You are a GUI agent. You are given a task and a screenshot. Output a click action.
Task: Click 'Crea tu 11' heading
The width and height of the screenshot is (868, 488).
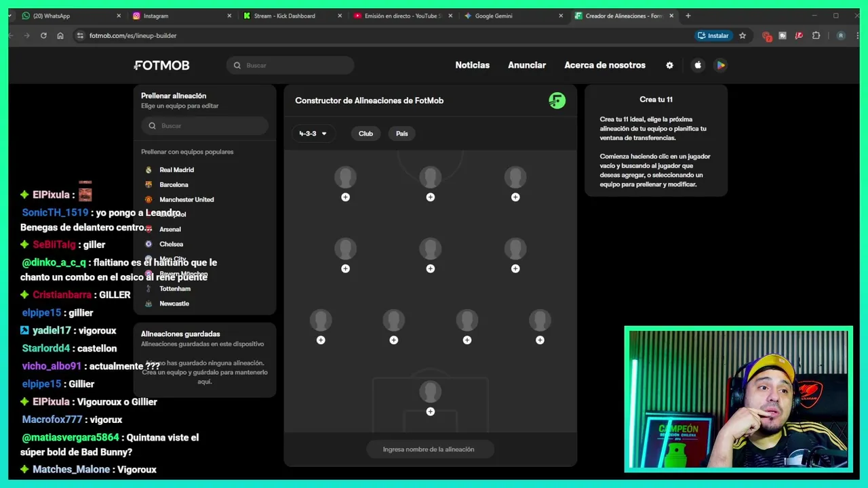[656, 100]
